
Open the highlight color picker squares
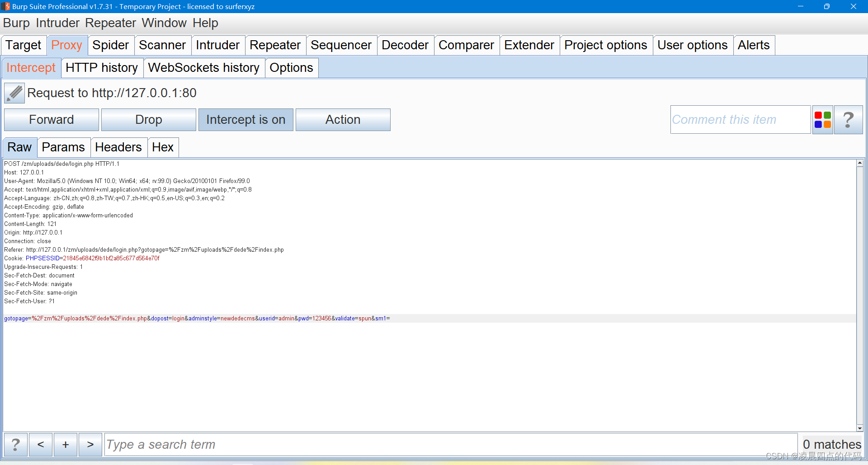[822, 120]
